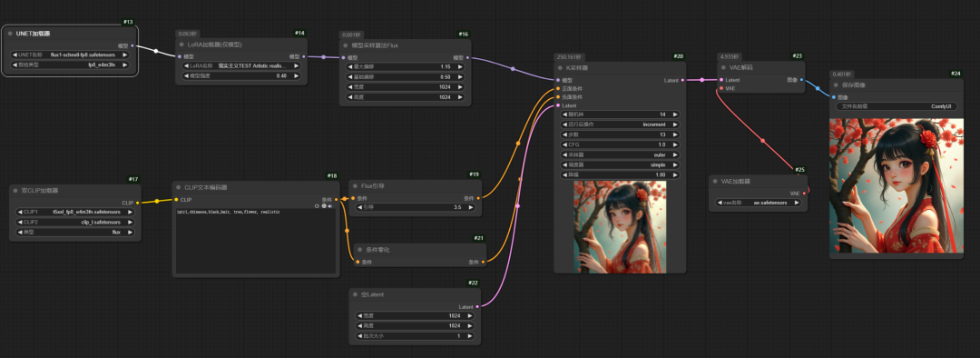980x358 pixels.
Task: Open the UNET名称 model dropdown
Action: coord(70,55)
